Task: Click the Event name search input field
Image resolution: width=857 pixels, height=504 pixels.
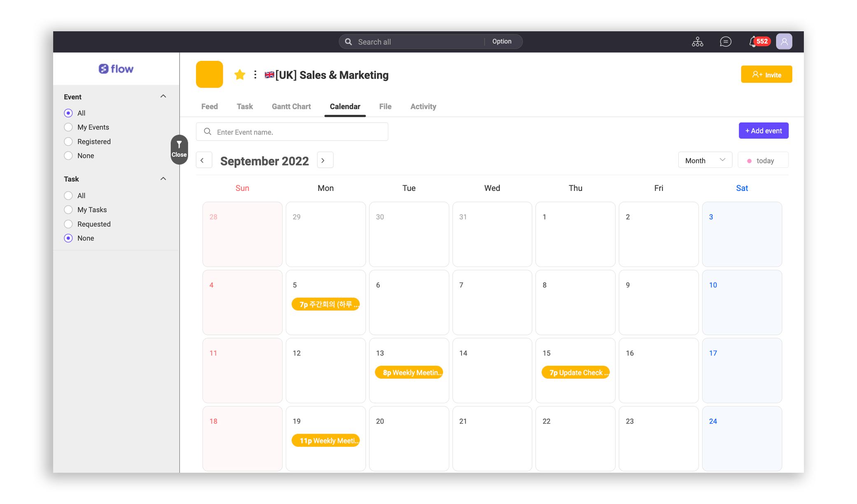Action: [292, 131]
